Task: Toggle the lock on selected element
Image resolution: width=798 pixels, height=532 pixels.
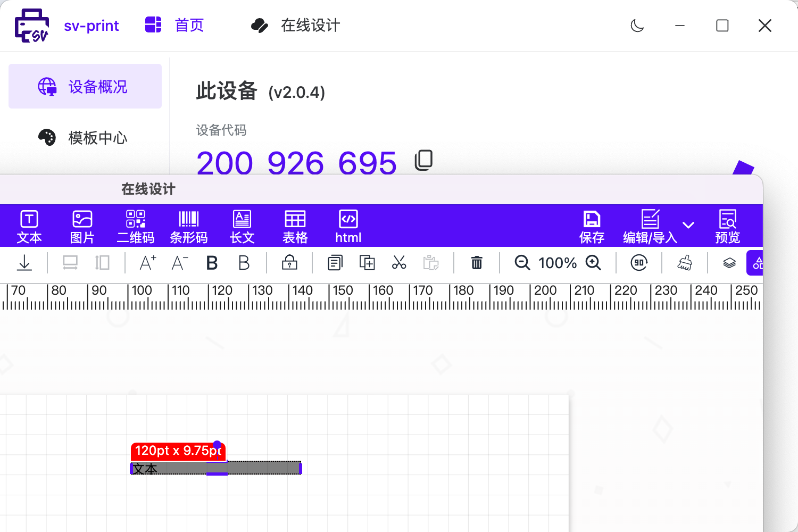Action: tap(289, 263)
